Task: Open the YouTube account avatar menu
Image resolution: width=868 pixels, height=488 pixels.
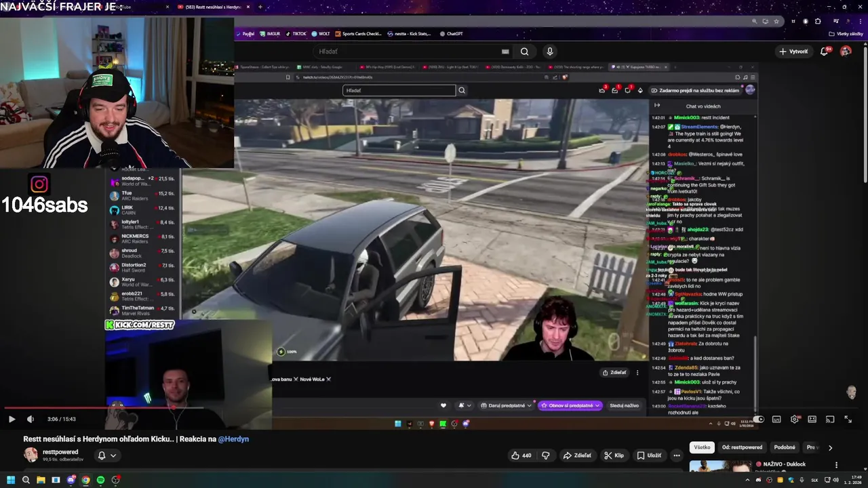Action: (x=846, y=52)
